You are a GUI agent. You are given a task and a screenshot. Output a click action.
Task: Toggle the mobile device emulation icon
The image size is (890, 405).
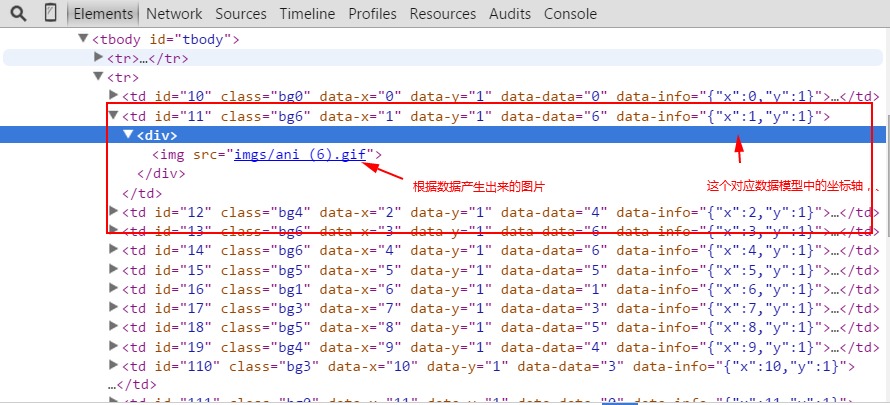pyautogui.click(x=50, y=14)
